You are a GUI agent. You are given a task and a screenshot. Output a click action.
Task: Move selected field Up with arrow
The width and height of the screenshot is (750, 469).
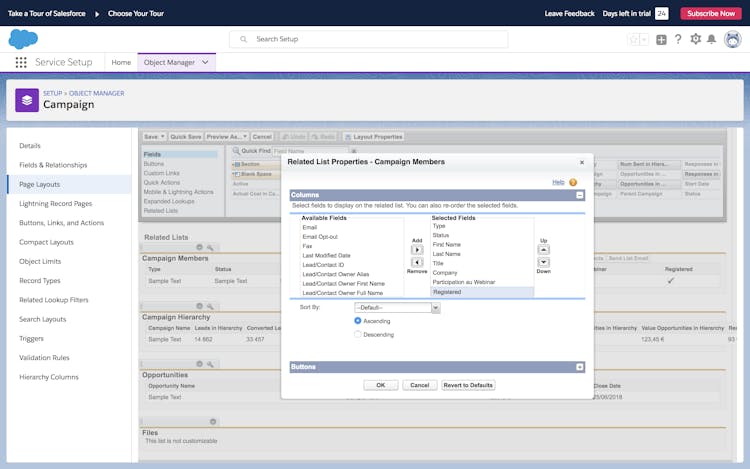pos(543,250)
